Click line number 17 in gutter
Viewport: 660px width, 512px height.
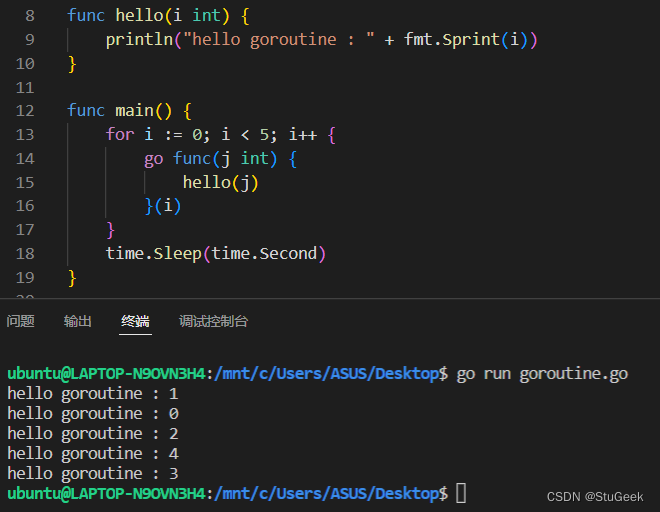click(x=25, y=230)
